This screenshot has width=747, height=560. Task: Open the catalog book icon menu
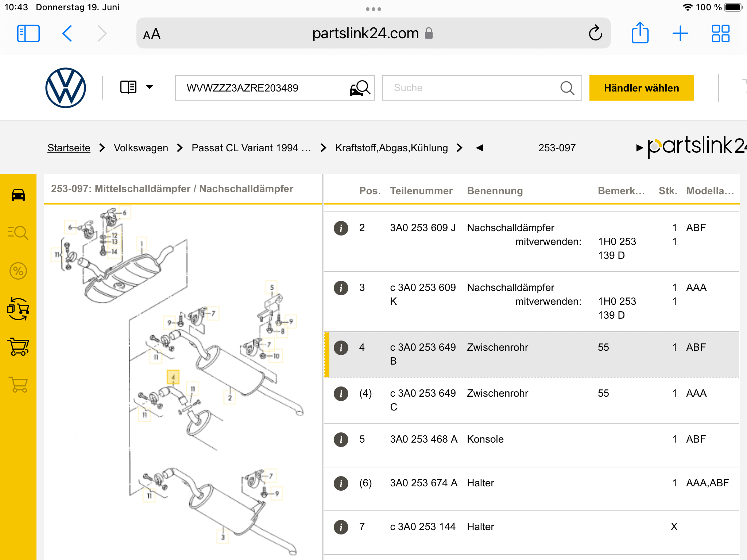[128, 87]
